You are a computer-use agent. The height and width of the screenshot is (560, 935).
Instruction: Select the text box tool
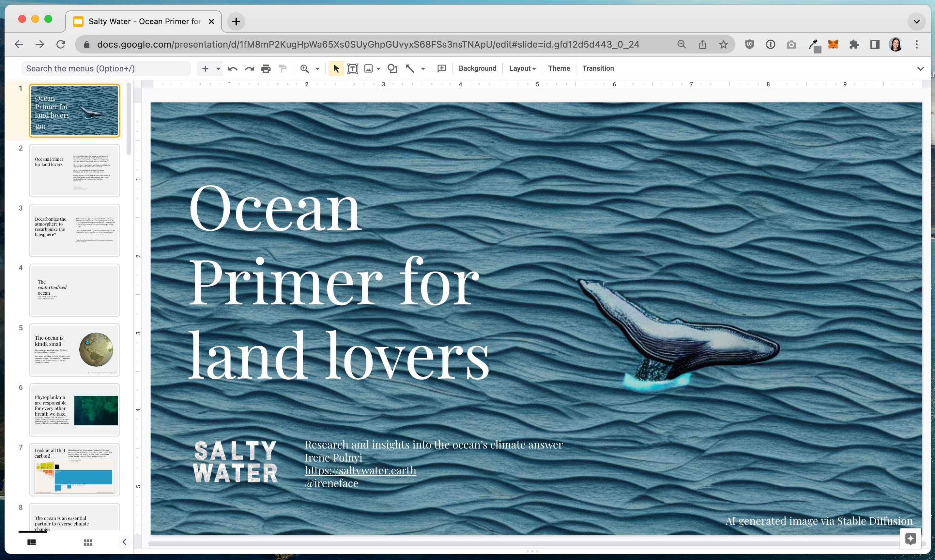[352, 68]
